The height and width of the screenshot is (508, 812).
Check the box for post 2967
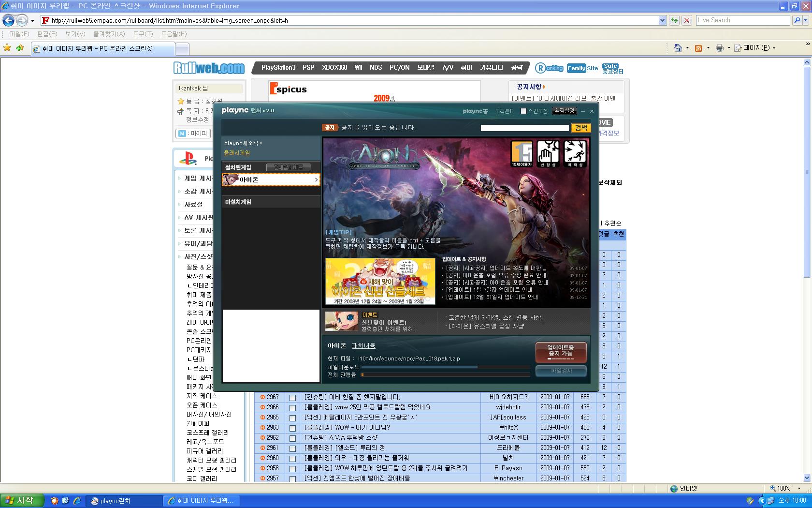(292, 398)
